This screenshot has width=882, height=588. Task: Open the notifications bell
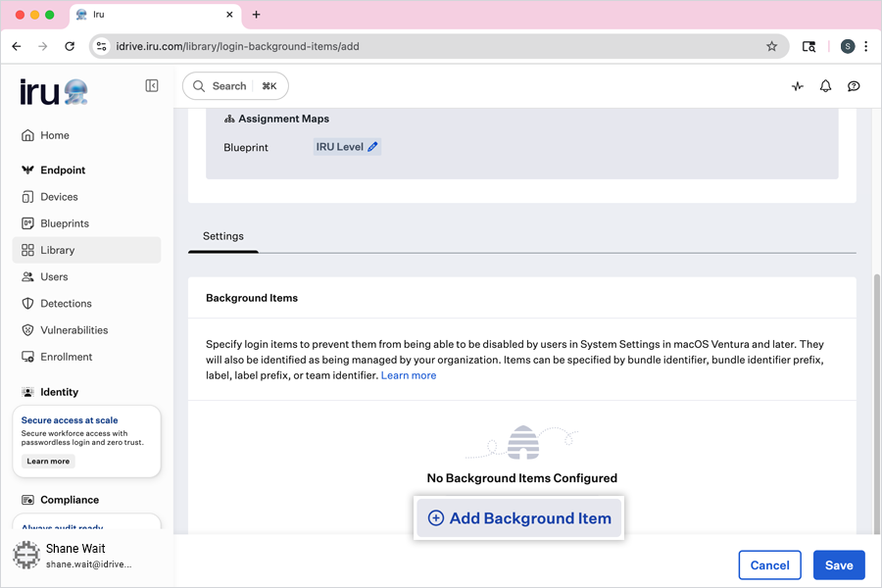(x=825, y=86)
